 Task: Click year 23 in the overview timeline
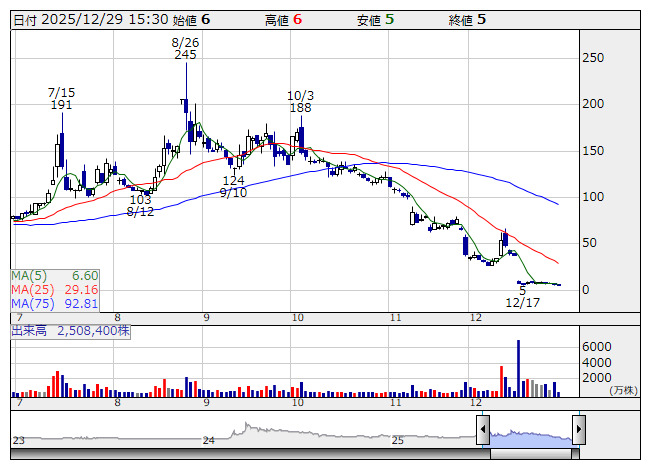(x=18, y=440)
